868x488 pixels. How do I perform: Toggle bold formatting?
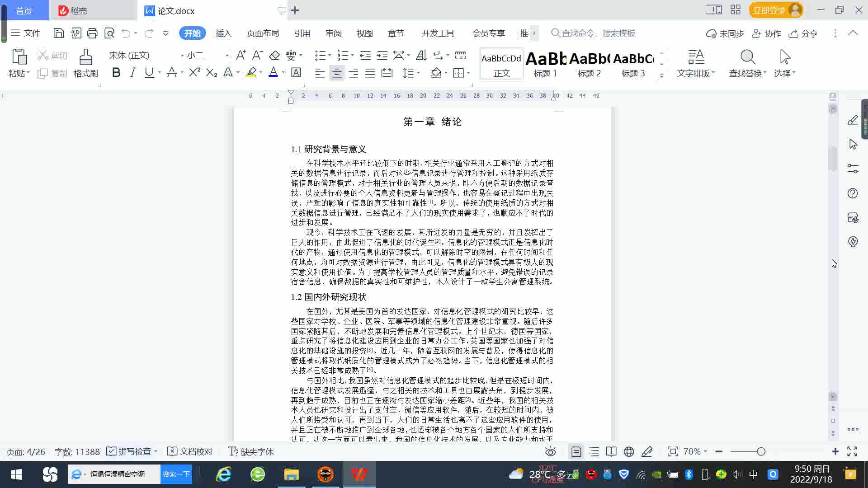[x=116, y=72]
